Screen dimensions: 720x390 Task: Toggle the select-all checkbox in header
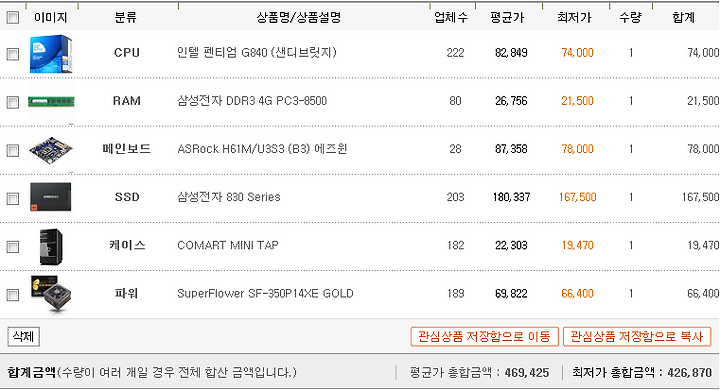point(13,17)
